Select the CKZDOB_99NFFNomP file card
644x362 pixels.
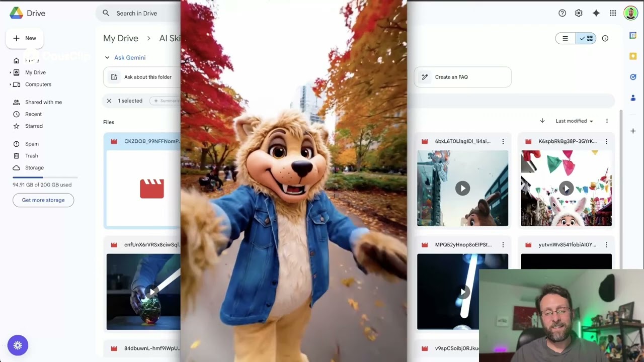point(142,181)
